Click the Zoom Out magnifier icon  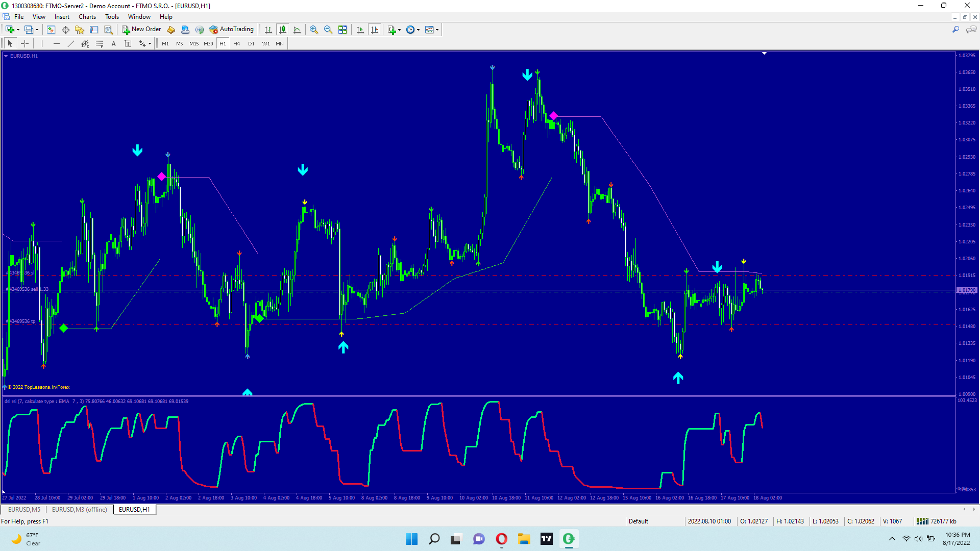tap(328, 30)
